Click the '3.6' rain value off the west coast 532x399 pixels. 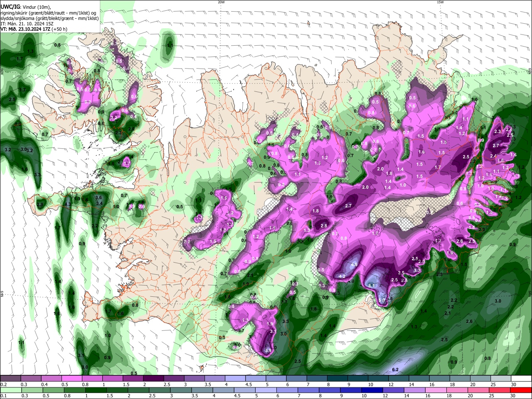pyautogui.click(x=99, y=197)
